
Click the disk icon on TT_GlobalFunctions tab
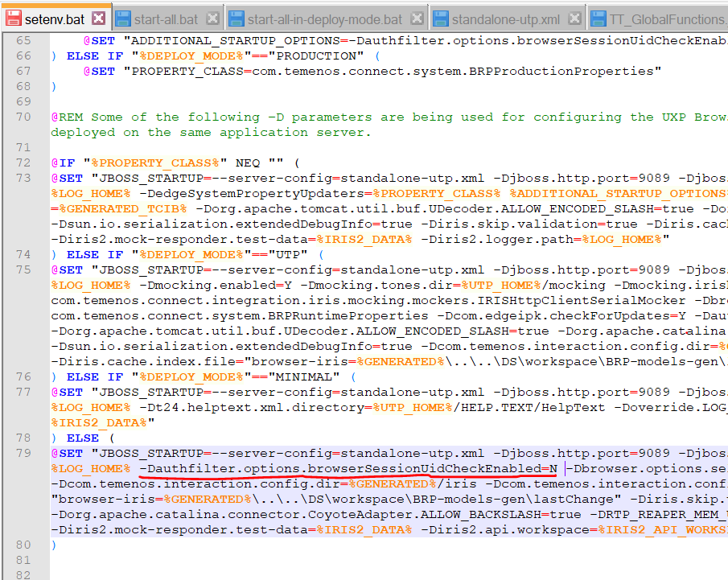pyautogui.click(x=598, y=19)
